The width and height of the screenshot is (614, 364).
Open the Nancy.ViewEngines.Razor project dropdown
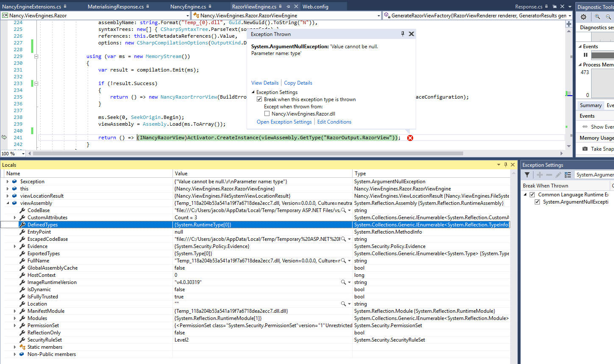[x=188, y=16]
